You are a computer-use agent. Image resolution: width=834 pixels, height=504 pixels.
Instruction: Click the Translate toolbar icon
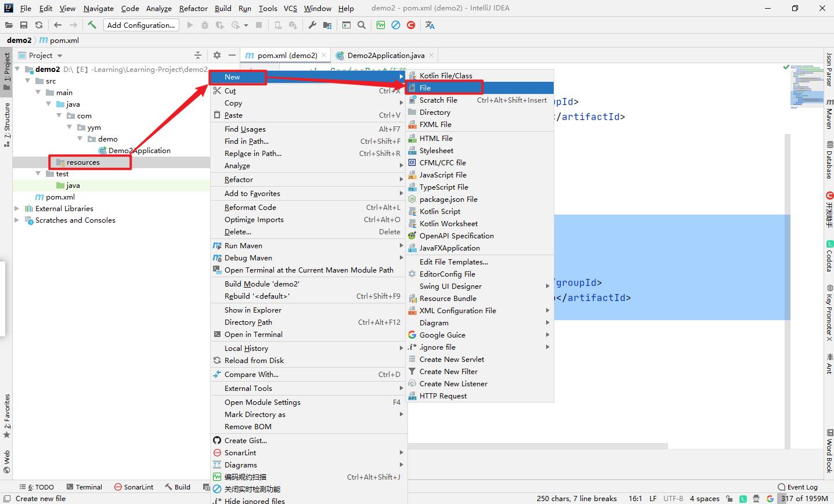(x=430, y=25)
